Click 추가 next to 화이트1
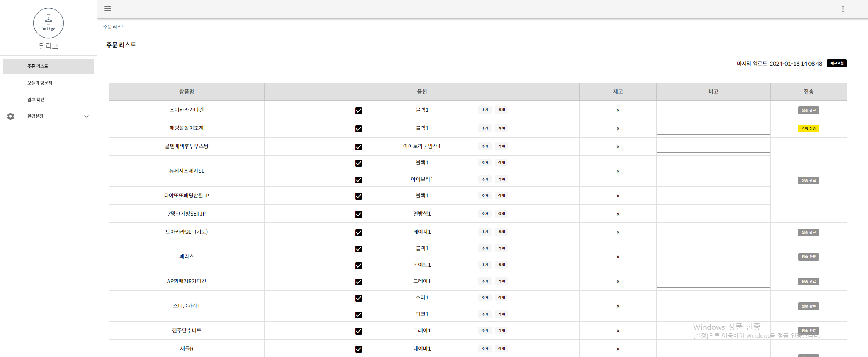 click(x=485, y=265)
